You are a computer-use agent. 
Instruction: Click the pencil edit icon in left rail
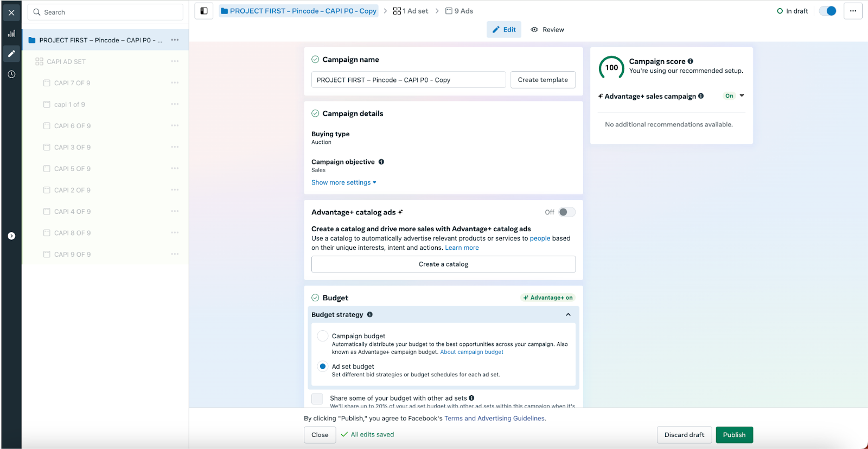coord(11,54)
